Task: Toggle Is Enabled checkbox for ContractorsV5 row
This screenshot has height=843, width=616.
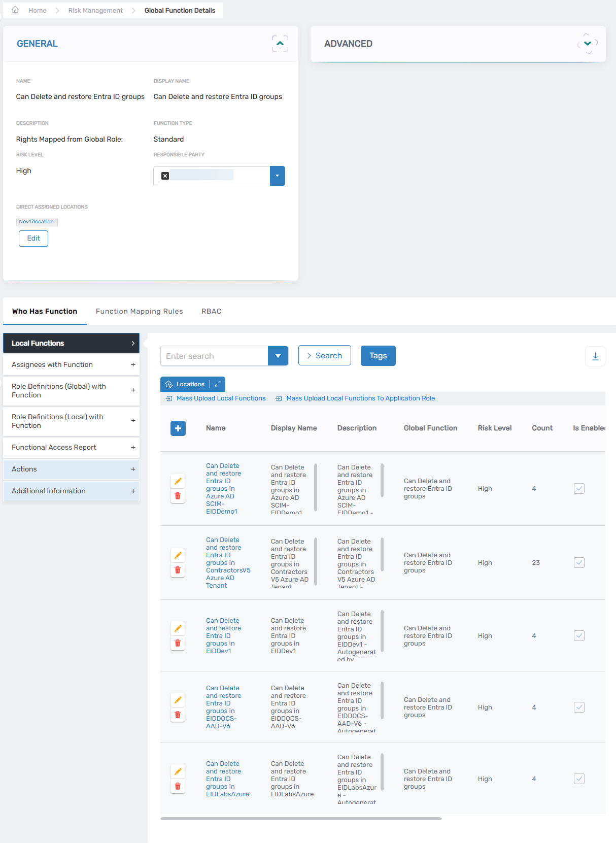Action: click(x=579, y=562)
